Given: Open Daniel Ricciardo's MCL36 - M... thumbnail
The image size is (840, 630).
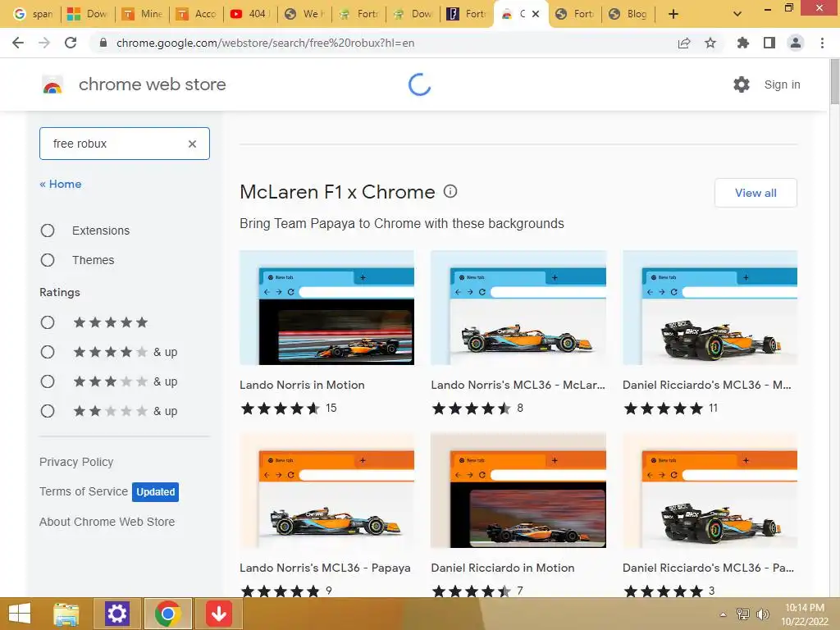Looking at the screenshot, I should point(710,308).
